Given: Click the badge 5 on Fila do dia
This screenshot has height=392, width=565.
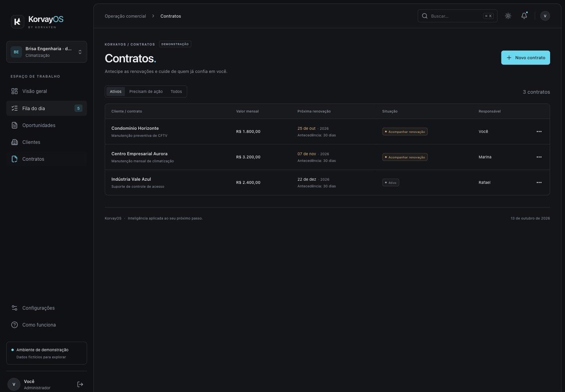Looking at the screenshot, I should tap(78, 109).
